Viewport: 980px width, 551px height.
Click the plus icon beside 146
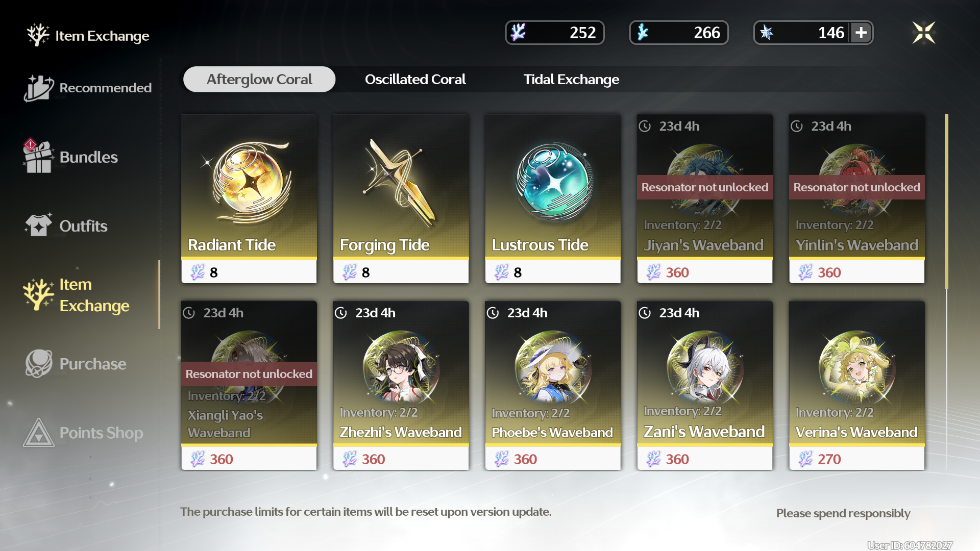pos(861,33)
